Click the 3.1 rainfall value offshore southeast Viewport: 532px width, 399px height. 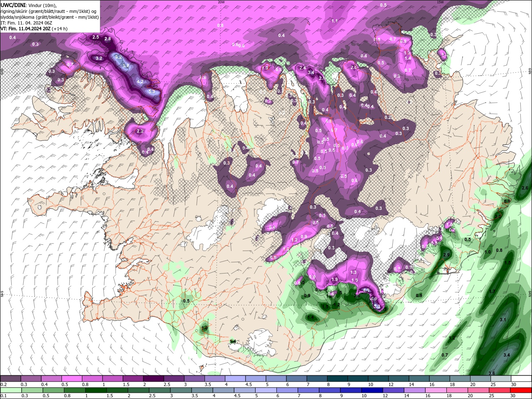click(502, 320)
